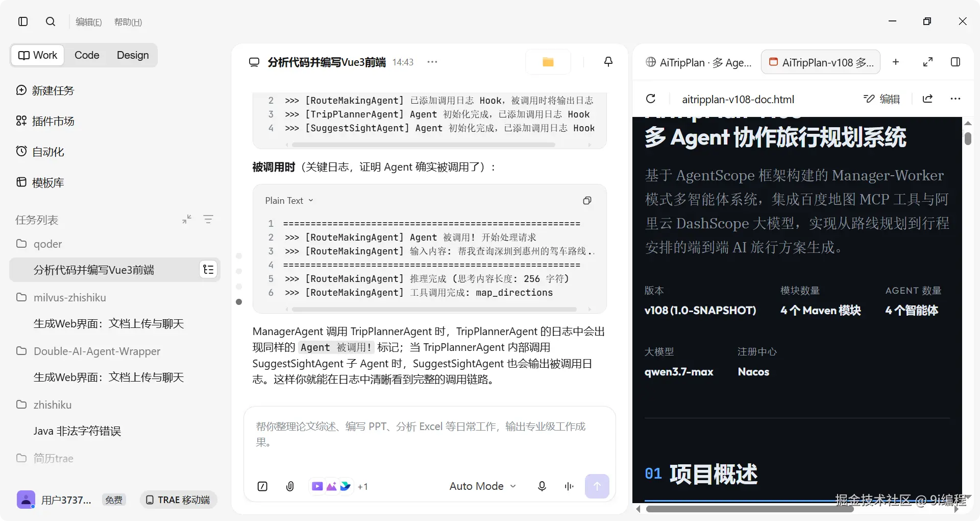Click the outline icon on the selected task row
Screen dimensions: 980x521
point(208,270)
